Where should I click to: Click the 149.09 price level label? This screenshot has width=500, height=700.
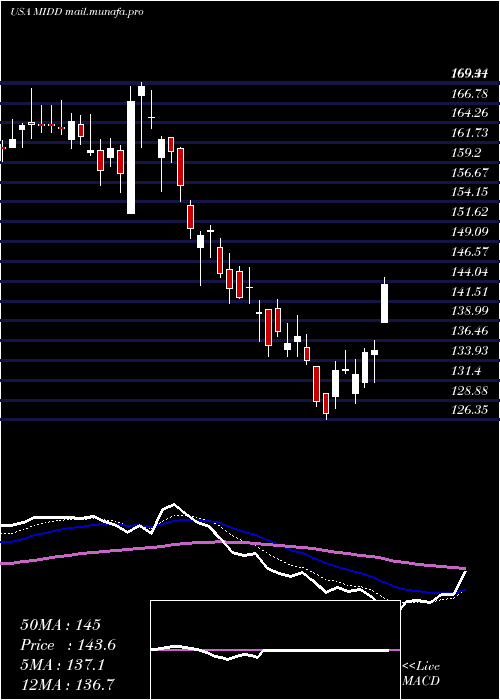tap(470, 232)
